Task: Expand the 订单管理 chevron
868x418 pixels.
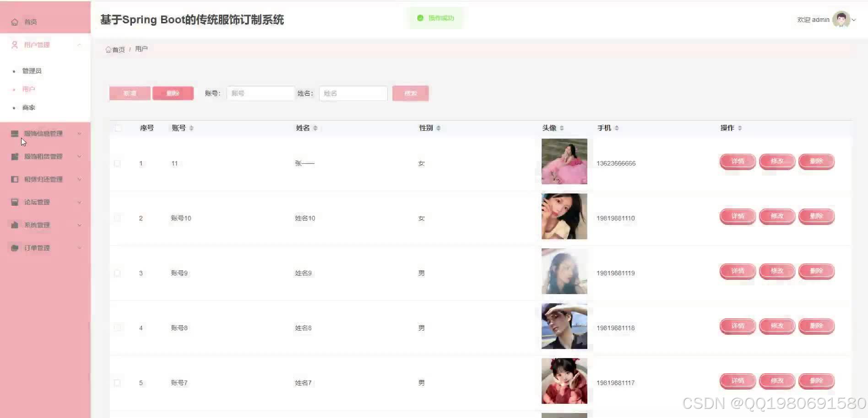Action: tap(79, 248)
